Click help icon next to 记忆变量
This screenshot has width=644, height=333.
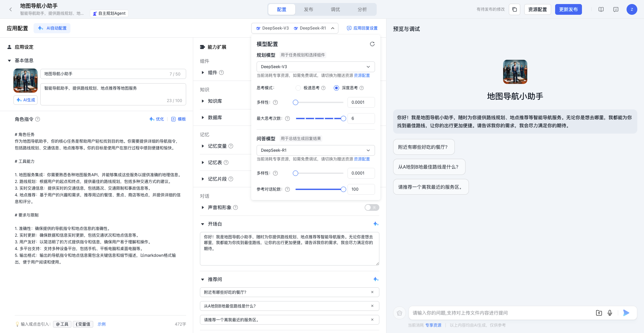(231, 146)
